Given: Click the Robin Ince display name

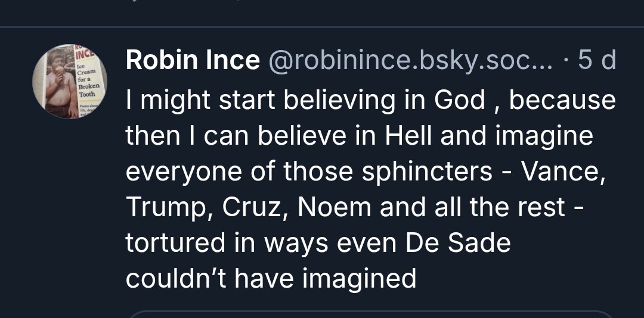Looking at the screenshot, I should 193,60.
